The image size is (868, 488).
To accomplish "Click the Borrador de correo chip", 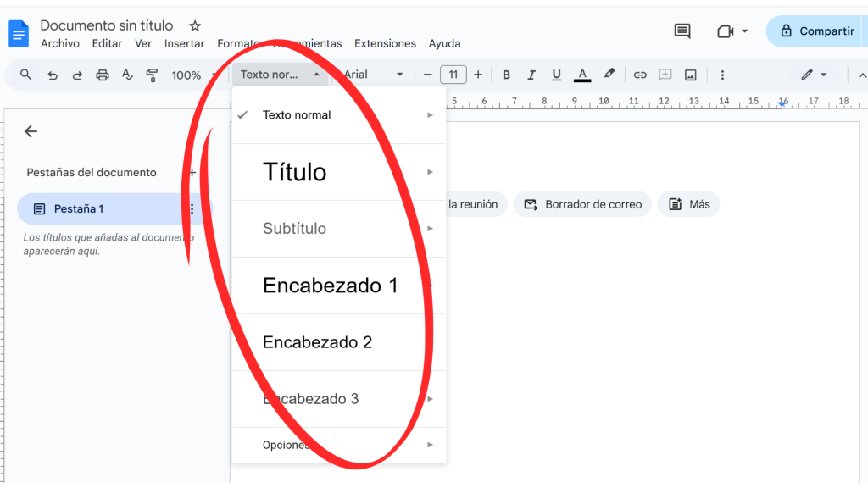I will (583, 204).
